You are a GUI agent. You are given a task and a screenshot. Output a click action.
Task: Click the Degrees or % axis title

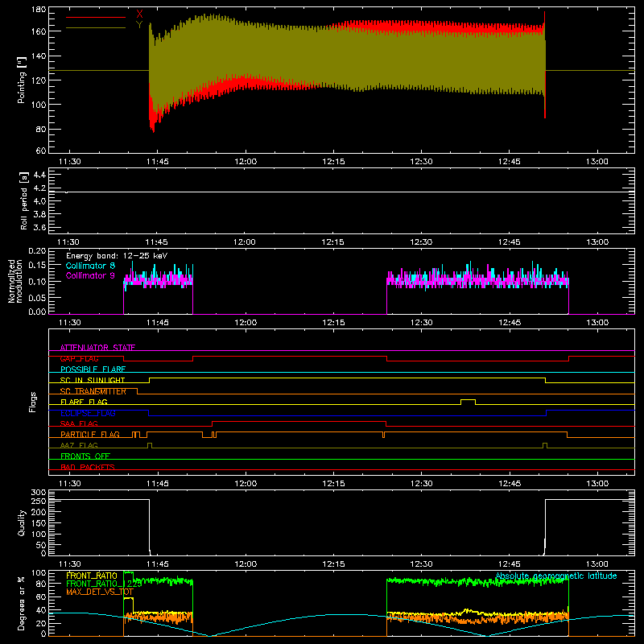(22, 603)
